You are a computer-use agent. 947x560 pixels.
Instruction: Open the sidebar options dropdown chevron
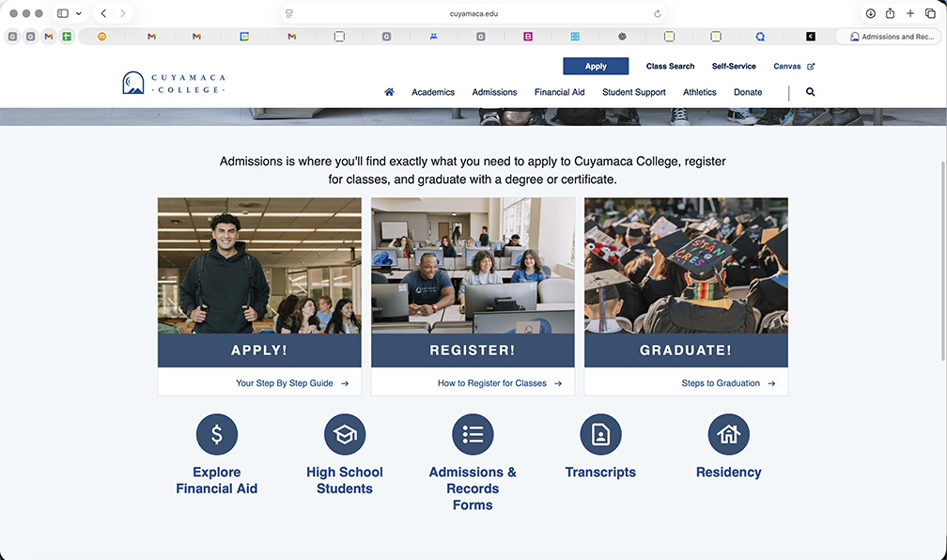[79, 13]
